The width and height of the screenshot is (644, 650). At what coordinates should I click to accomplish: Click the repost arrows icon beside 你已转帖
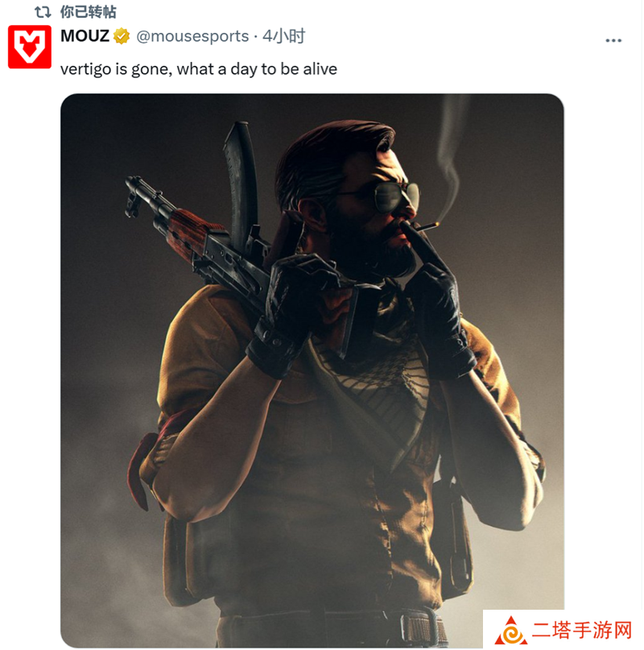(x=43, y=12)
